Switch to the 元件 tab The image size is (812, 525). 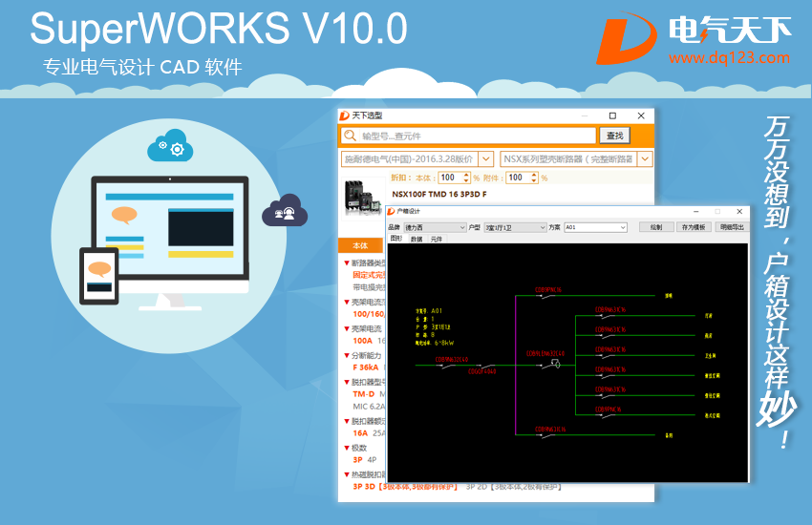[437, 239]
